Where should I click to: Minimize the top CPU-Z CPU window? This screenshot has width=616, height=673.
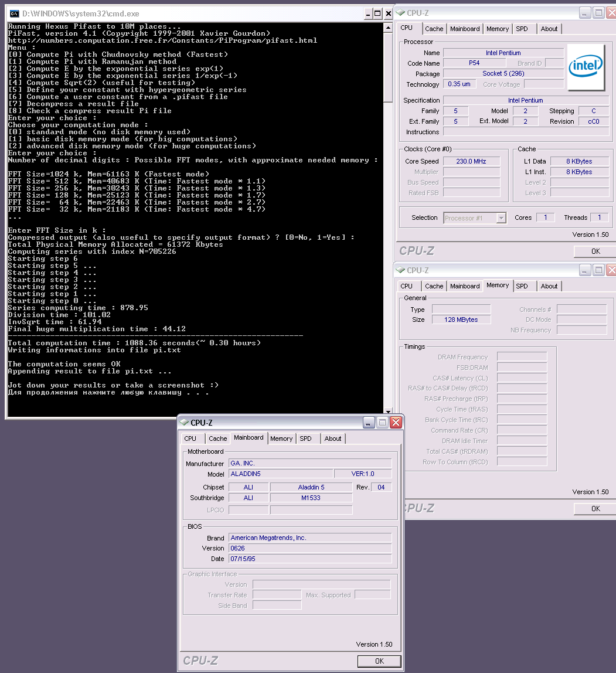coord(585,13)
